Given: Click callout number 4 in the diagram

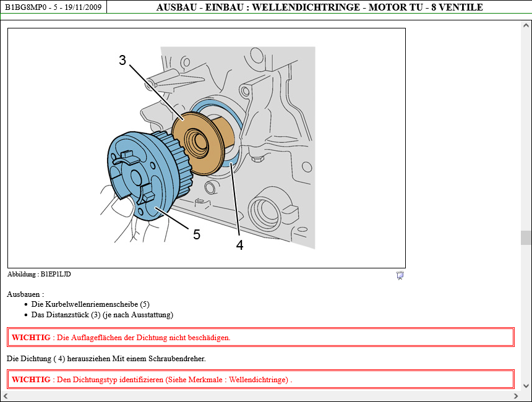Looking at the screenshot, I should click(x=239, y=245).
